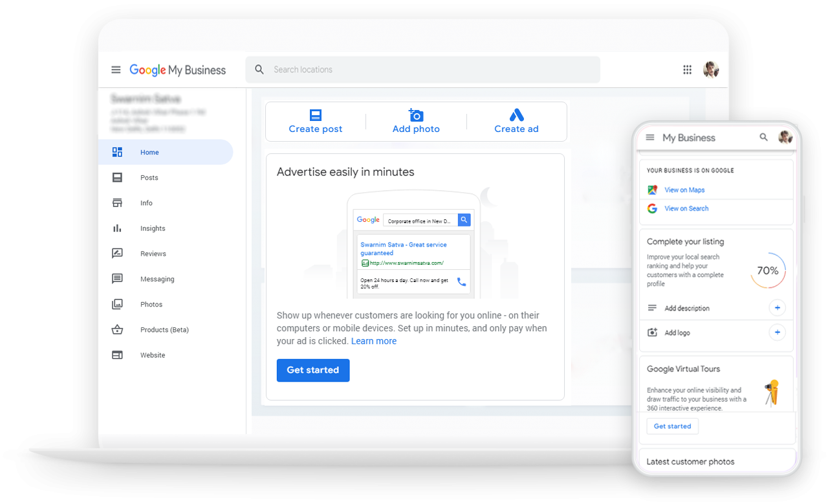Viewport: 828px width, 504px height.
Task: Click the Swarnim Satva ad headline link
Action: click(404, 249)
